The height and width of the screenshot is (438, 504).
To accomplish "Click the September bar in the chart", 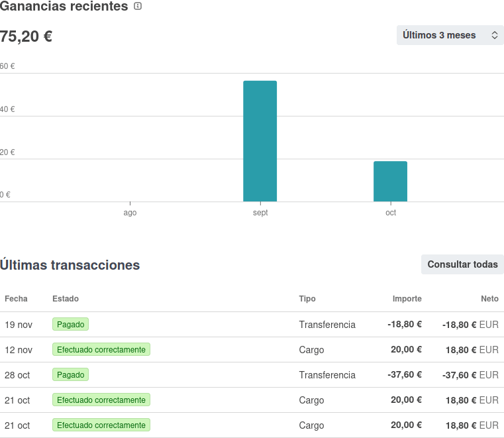I will point(260,140).
